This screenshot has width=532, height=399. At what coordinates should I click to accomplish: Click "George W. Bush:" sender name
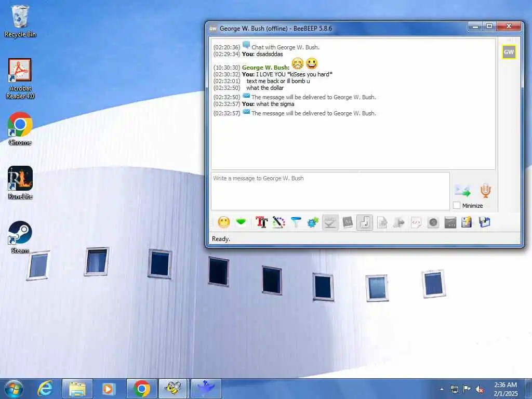tap(265, 68)
